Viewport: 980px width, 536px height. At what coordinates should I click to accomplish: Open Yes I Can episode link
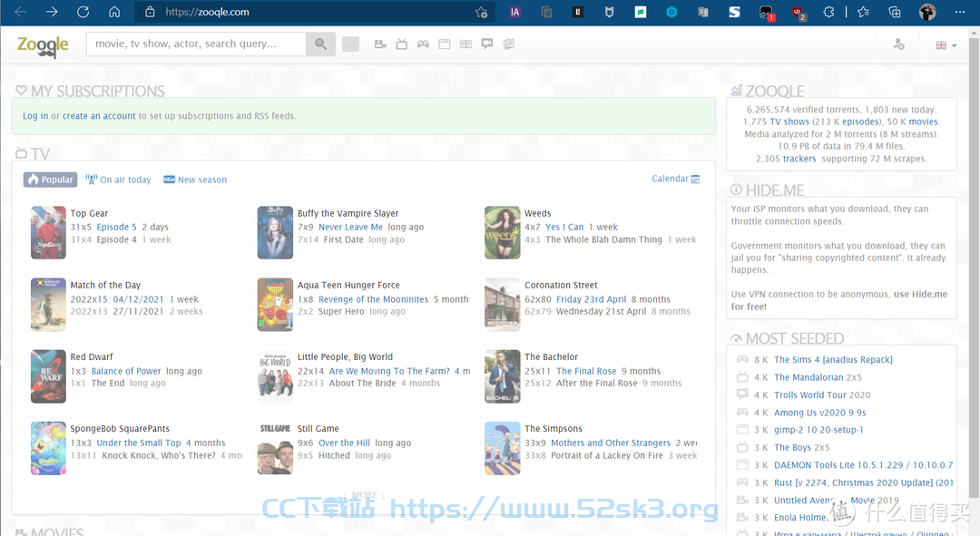click(x=564, y=228)
